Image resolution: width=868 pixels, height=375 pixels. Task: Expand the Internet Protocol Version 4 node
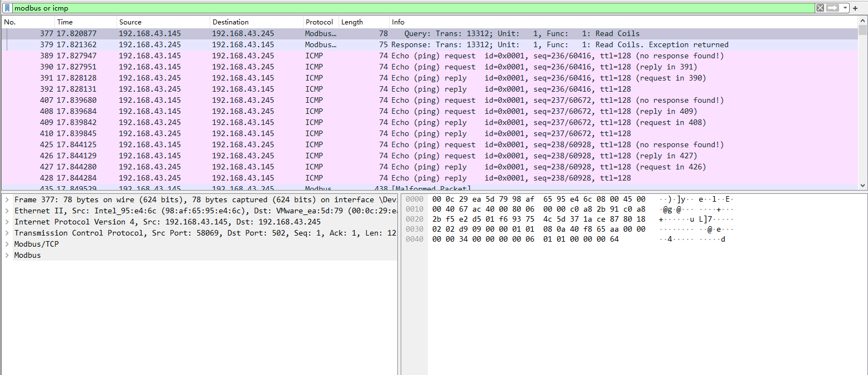coord(7,222)
